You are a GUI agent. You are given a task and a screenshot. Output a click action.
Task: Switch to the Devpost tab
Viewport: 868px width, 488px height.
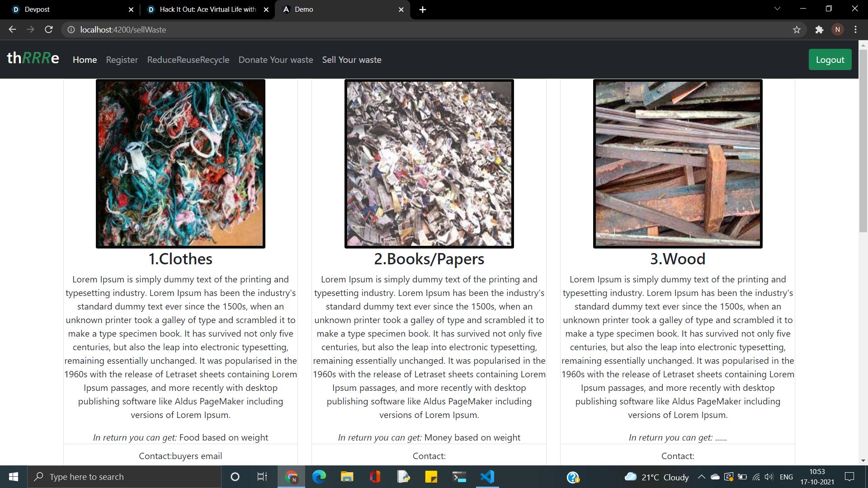coord(68,9)
